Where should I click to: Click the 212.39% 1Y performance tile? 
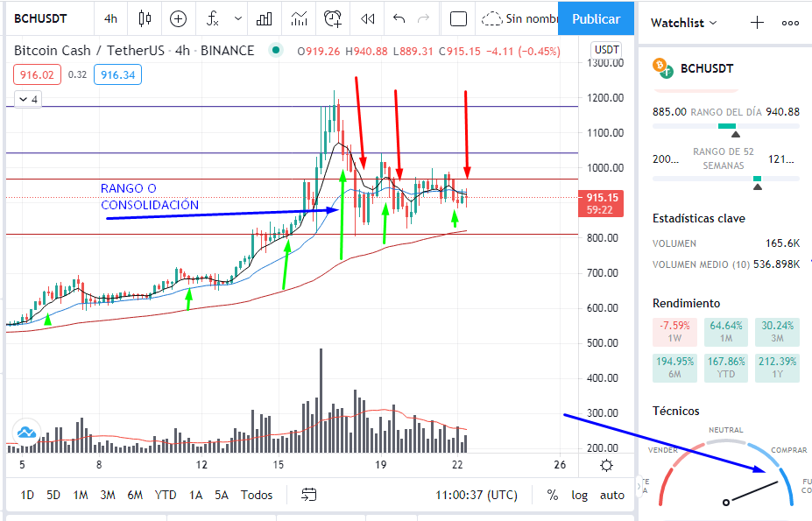point(777,367)
